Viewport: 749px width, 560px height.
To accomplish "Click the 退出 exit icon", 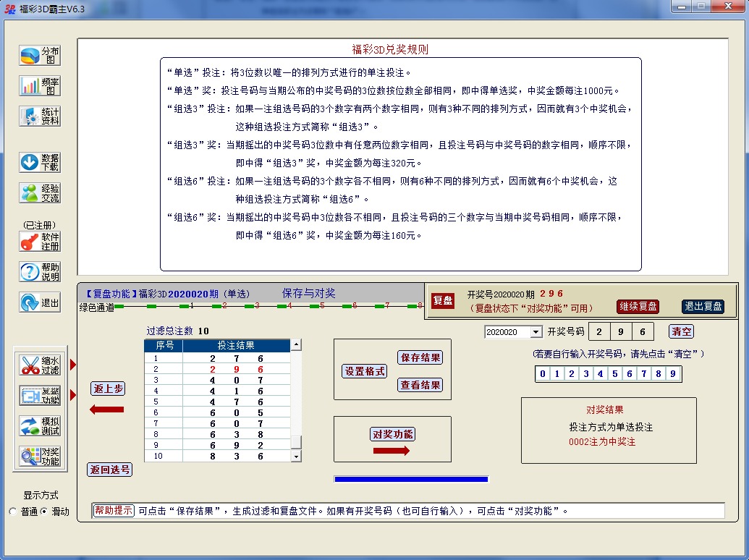I will 40,302.
